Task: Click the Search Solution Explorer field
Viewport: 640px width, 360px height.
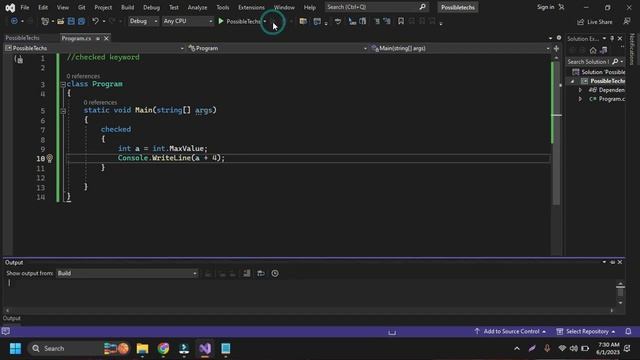Action: click(x=595, y=62)
